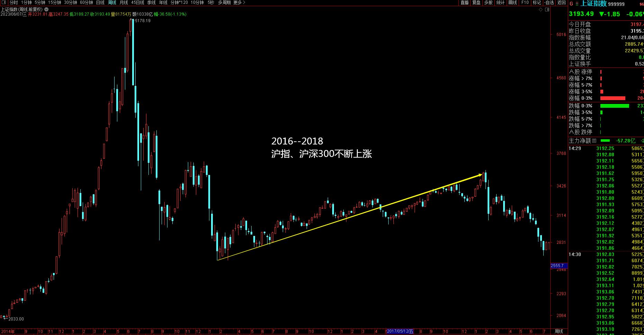Viewport: 644px width, 335px height.
Task: Click the 主力净额 label
Action: tap(580, 141)
